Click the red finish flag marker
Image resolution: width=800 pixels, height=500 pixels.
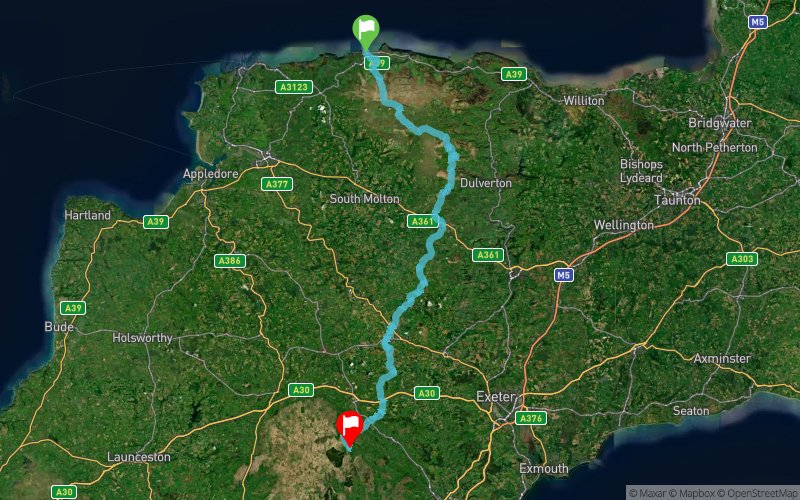point(350,428)
